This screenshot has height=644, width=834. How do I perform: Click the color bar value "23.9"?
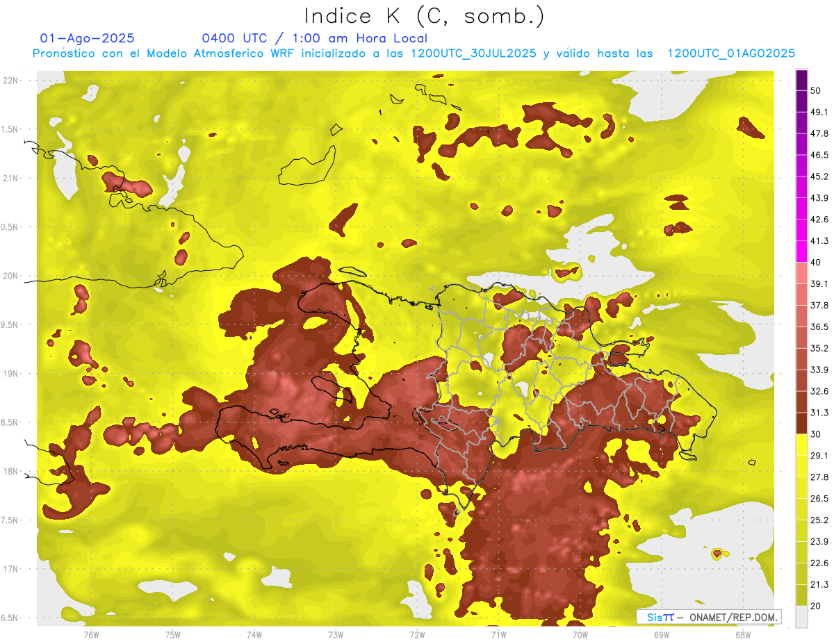[819, 542]
